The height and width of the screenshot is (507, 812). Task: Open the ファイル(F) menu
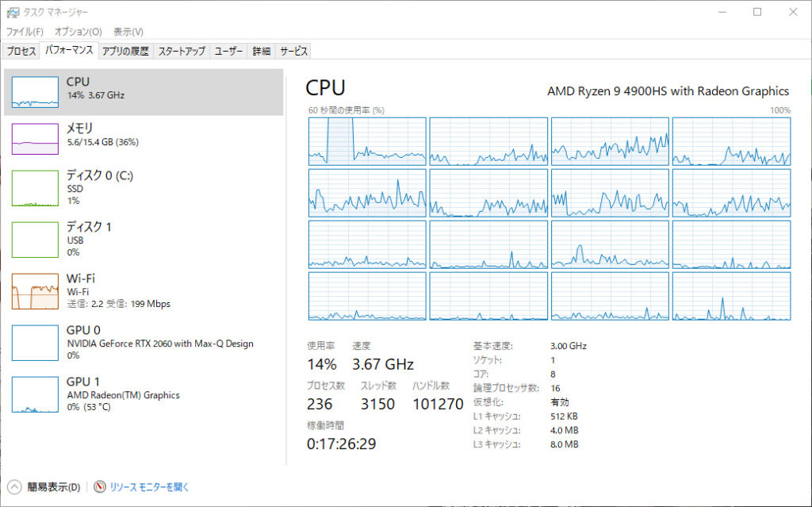25,32
